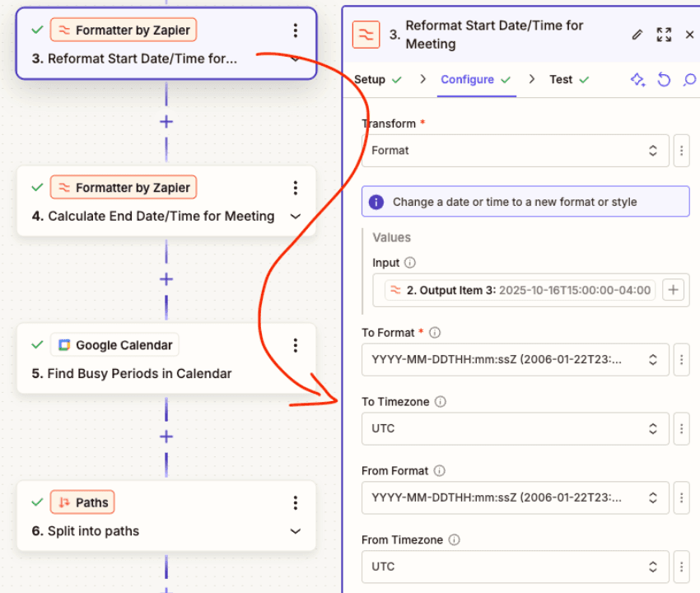Select the Setup tab
The image size is (700, 593).
tap(371, 79)
